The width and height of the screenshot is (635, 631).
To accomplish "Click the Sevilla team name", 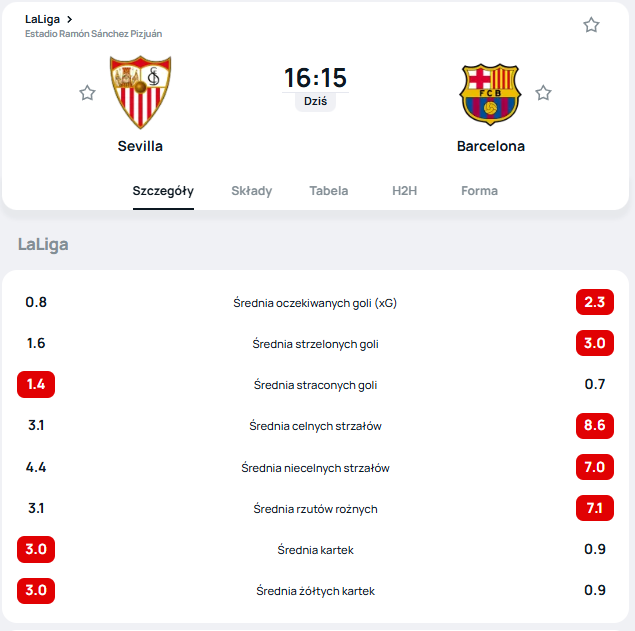I will pyautogui.click(x=140, y=146).
